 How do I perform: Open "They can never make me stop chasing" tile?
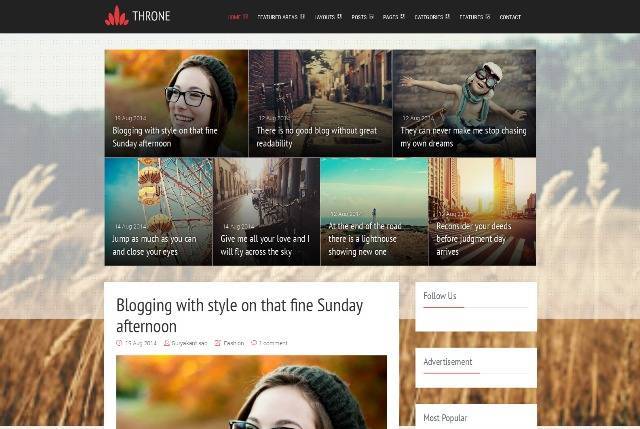coord(464,103)
